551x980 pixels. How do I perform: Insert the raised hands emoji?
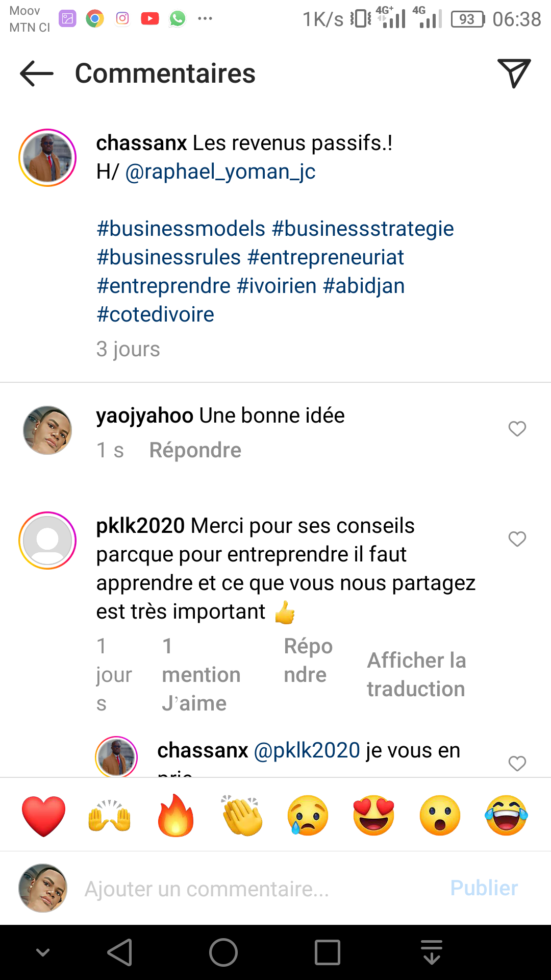coord(110,815)
